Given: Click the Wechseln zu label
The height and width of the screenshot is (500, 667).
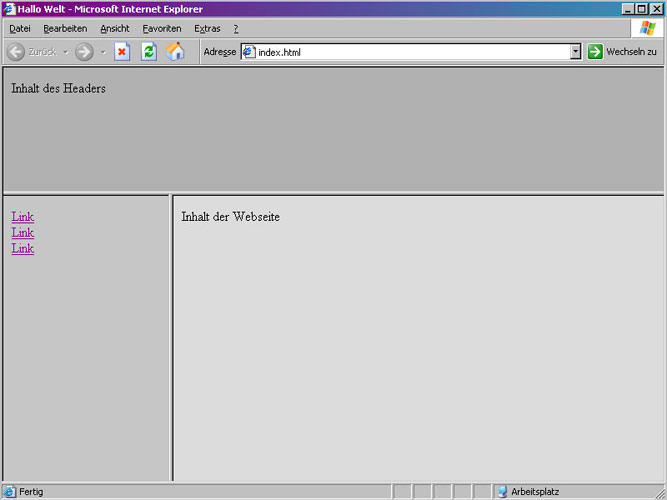Looking at the screenshot, I should tap(631, 52).
